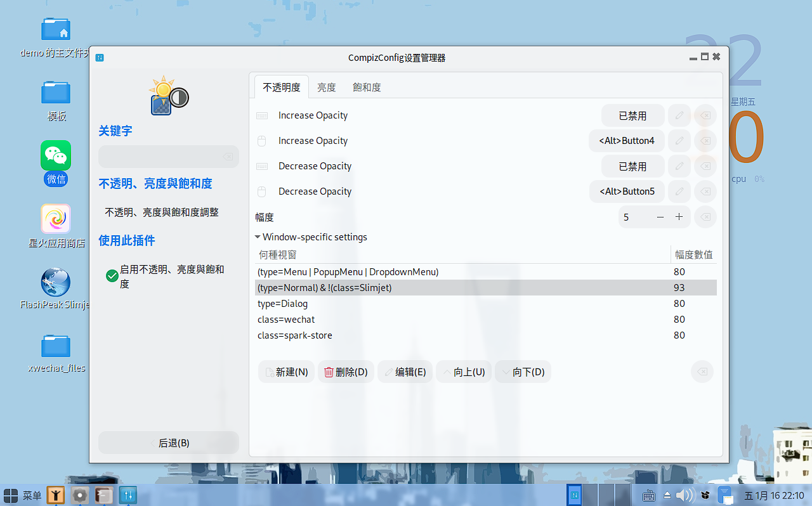Toggle 启用不透明、亮度與飽和度 plugin checkbox
The height and width of the screenshot is (506, 812).
(112, 276)
